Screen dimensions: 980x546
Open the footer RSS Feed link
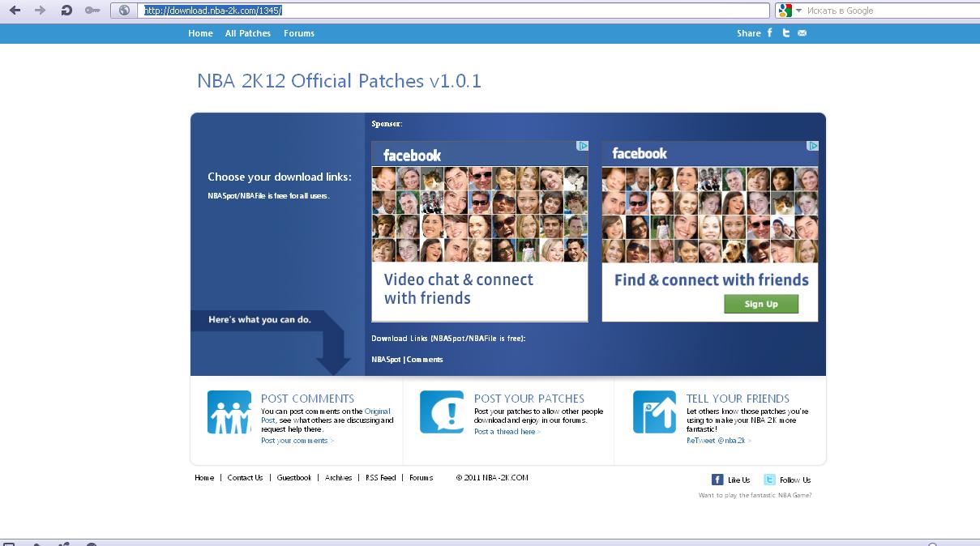(381, 478)
